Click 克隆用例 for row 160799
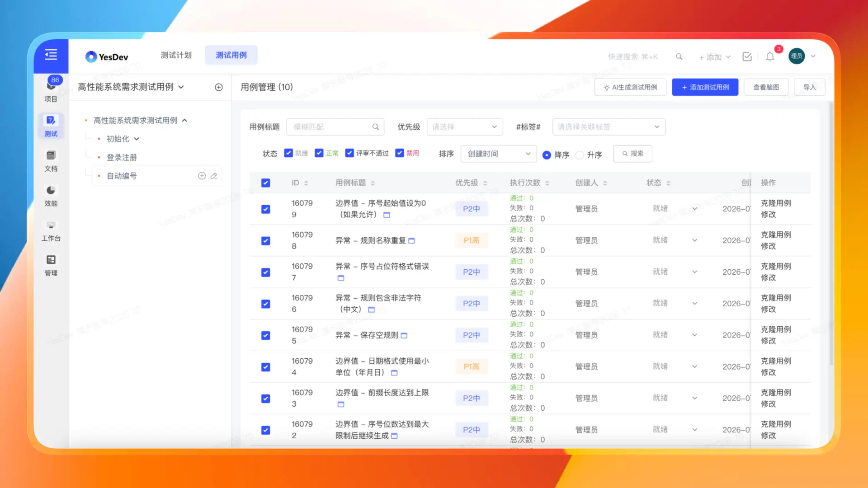 (776, 203)
